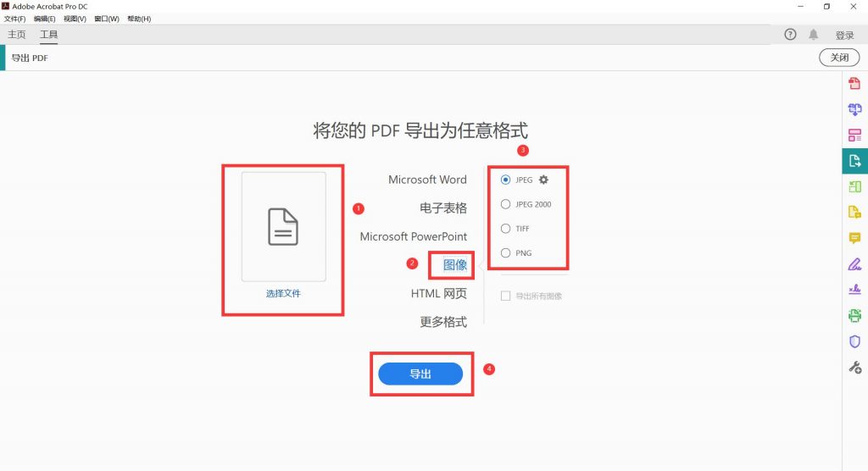The height and width of the screenshot is (471, 868).
Task: Open the 视图(V) menu
Action: point(75,19)
